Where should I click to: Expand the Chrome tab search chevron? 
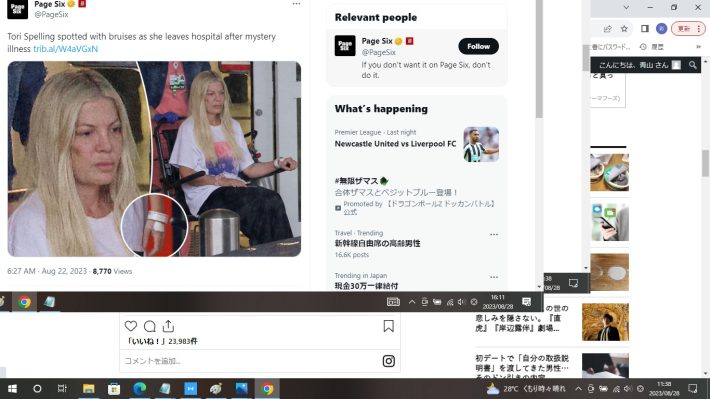(x=626, y=7)
